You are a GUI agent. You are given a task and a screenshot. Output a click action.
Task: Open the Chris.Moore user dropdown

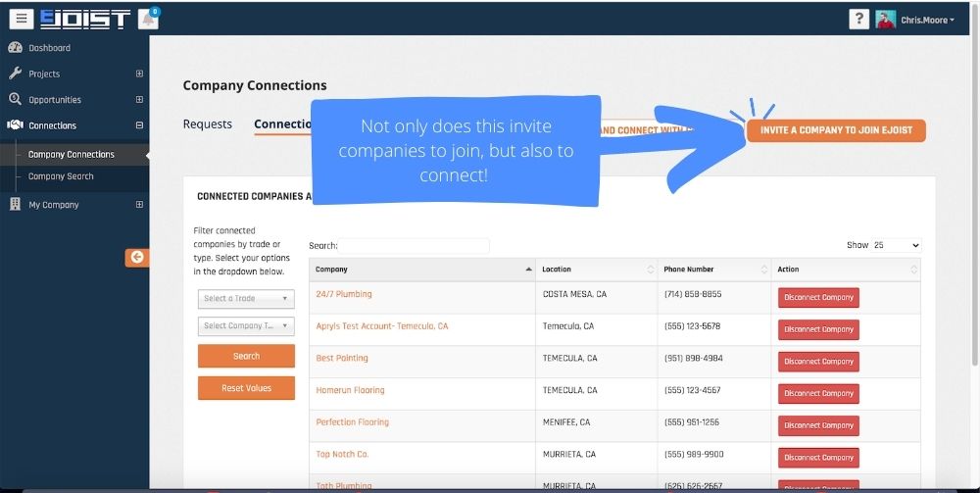[x=927, y=20]
